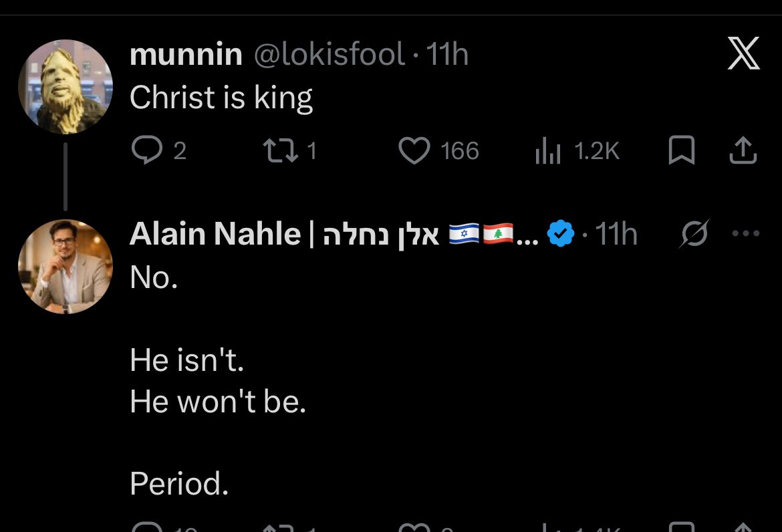Click the blue verified badge

coord(561,233)
